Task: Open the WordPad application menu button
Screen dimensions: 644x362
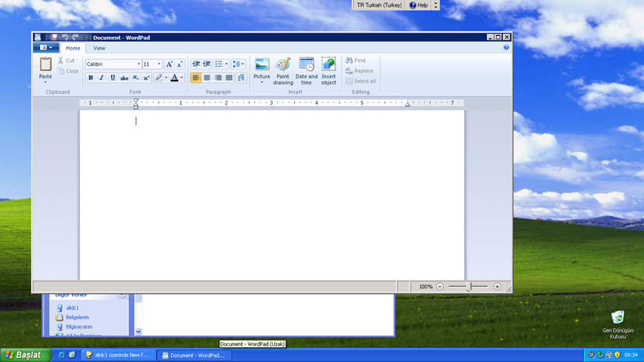Action: [x=46, y=47]
